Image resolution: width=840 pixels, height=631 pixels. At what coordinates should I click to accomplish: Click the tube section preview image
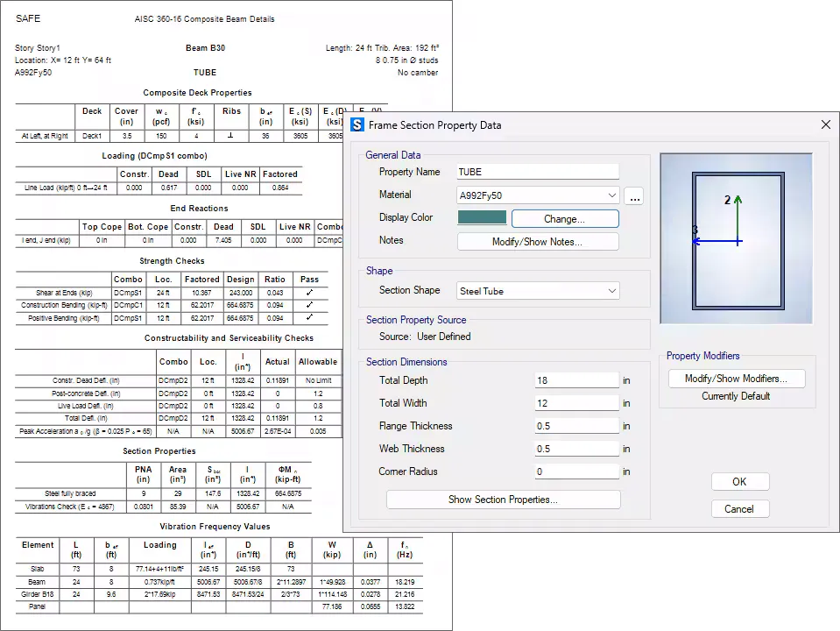736,238
